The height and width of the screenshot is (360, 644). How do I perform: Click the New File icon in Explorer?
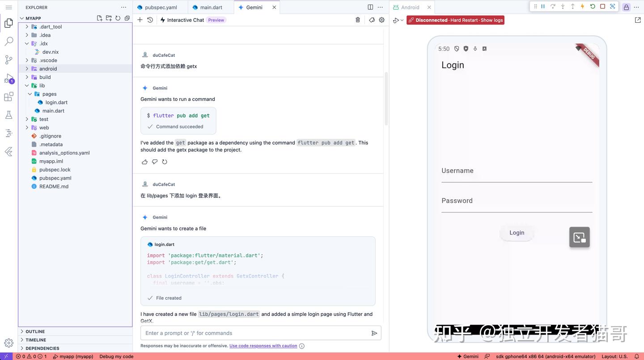99,18
